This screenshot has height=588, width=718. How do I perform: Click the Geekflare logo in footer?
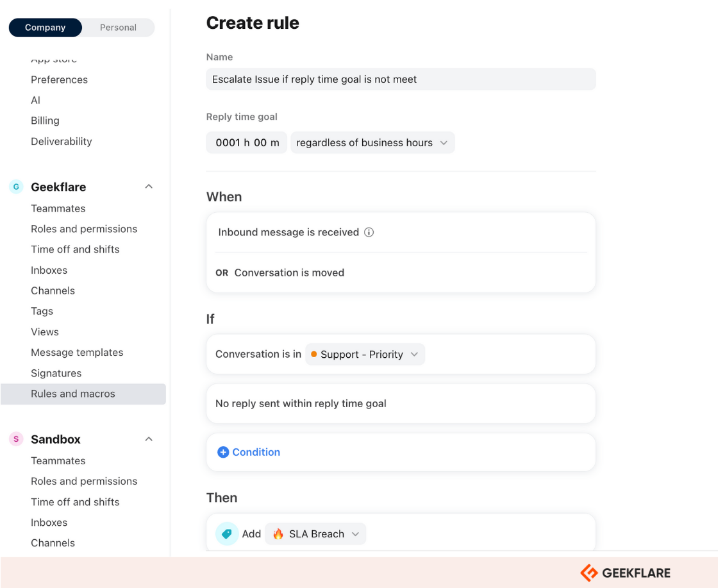tap(625, 573)
